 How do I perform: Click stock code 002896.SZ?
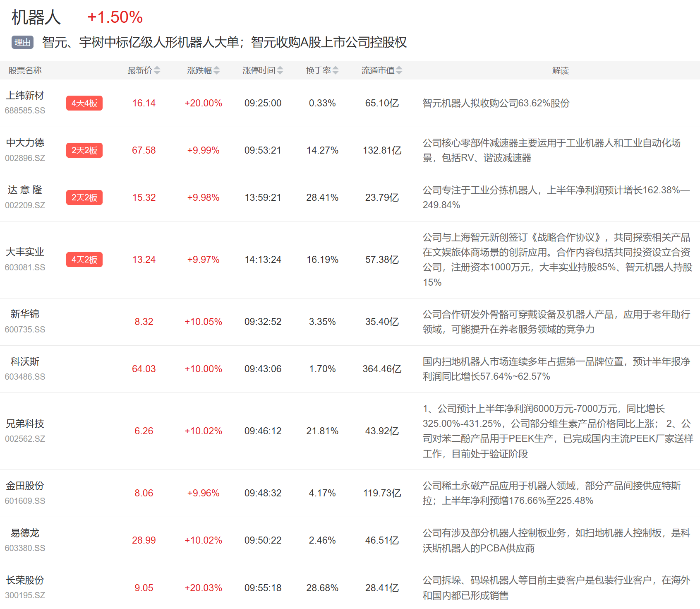coord(25,158)
